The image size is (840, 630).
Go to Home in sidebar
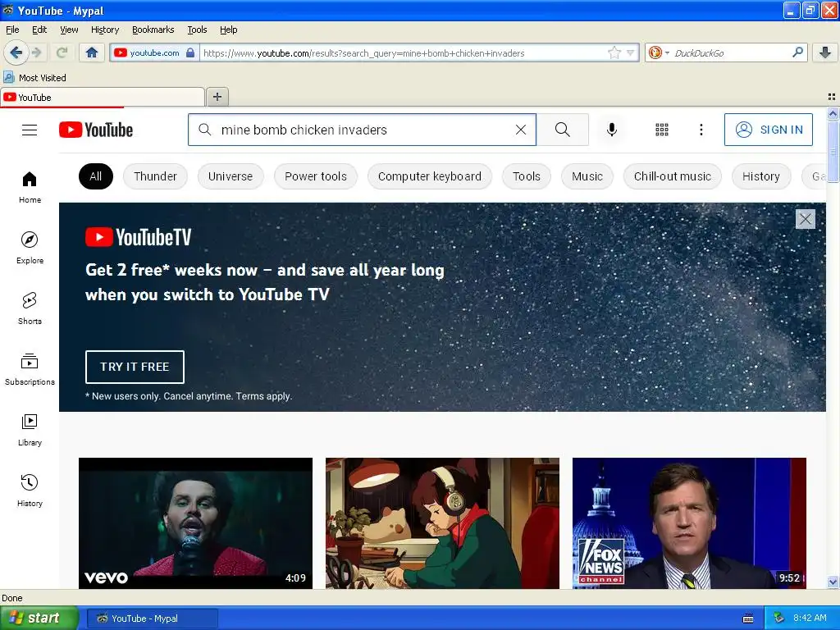[x=30, y=188]
